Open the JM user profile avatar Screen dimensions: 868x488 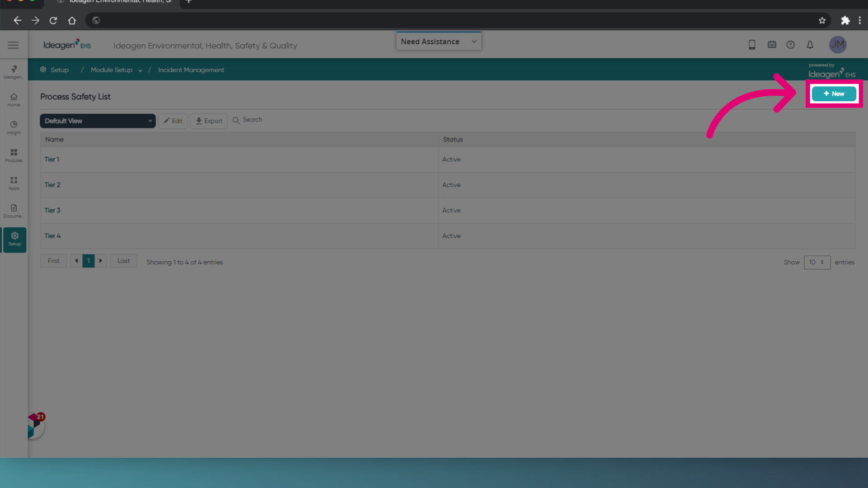pos(837,45)
